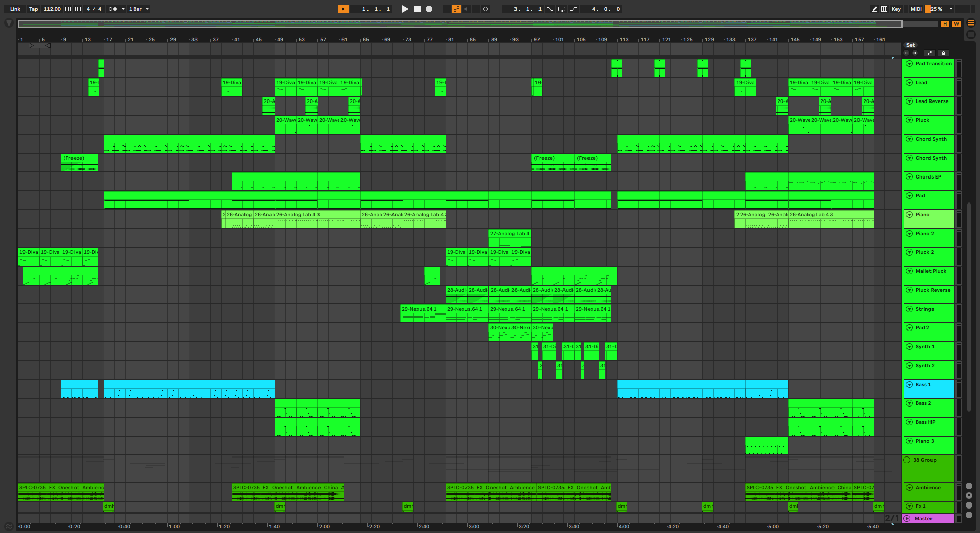Click the Set locator button
The height and width of the screenshot is (533, 980).
pyautogui.click(x=910, y=45)
